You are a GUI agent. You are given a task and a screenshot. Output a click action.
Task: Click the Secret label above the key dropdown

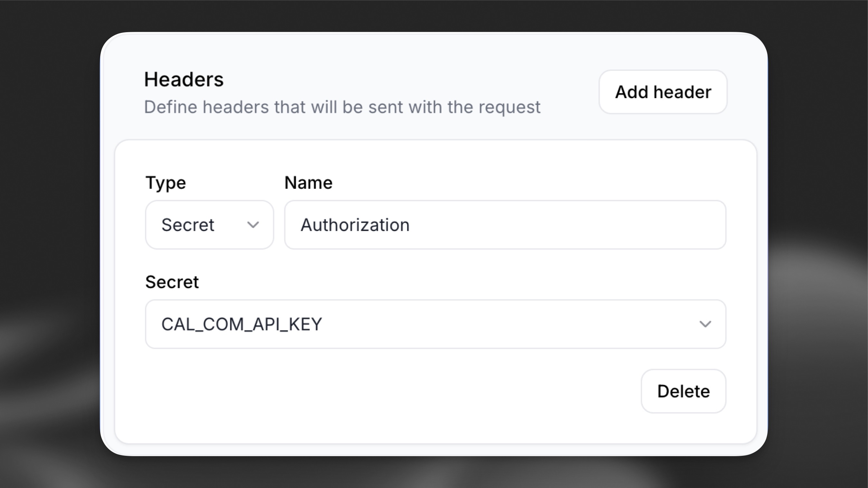pyautogui.click(x=172, y=282)
